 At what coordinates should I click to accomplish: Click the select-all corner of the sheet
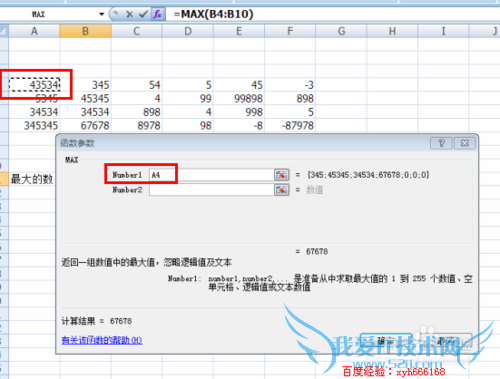coord(4,31)
